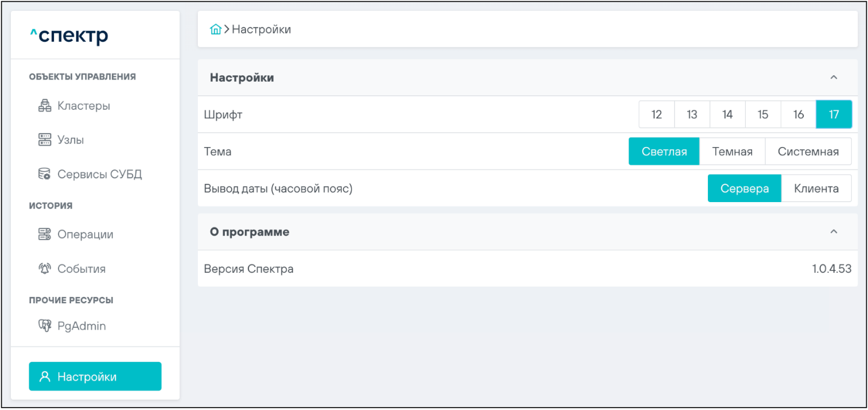
Task: Click the Операции history icon
Action: point(45,234)
